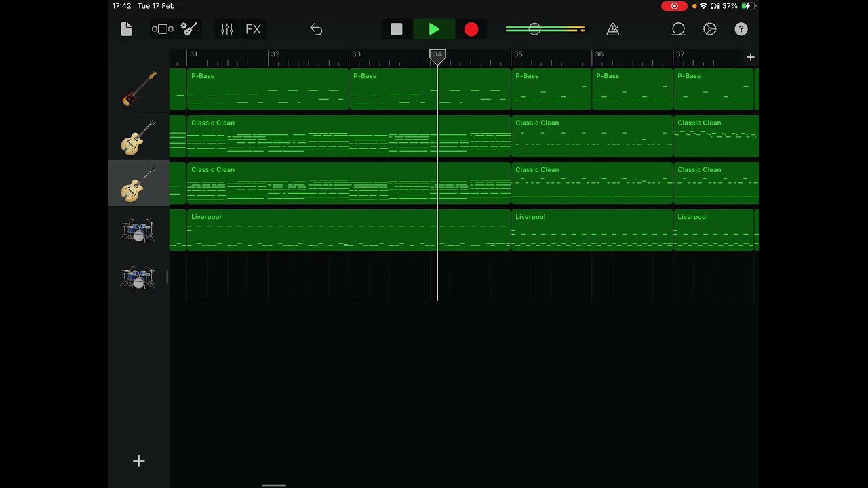Select Liverpool drum region at bar 31

(349, 230)
